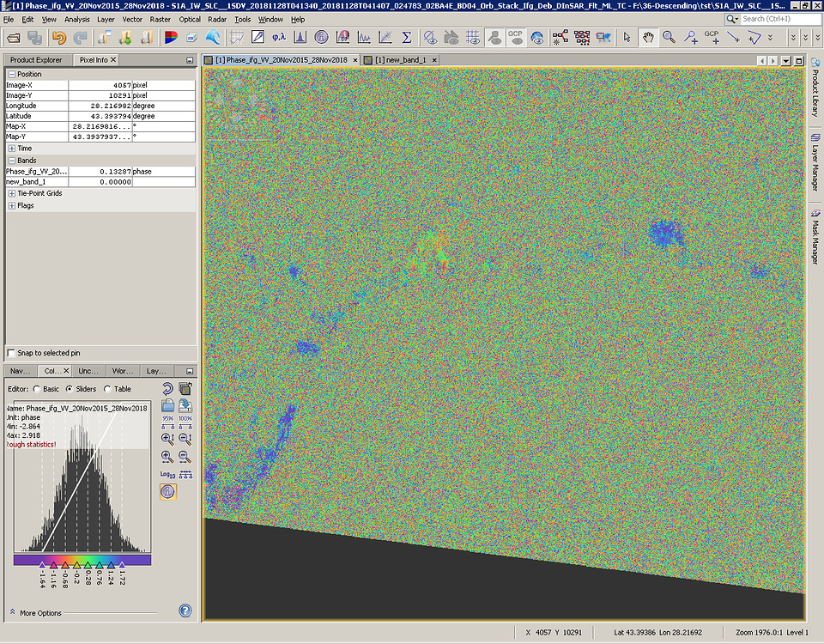
Task: Choose the Table editor radio button
Action: (x=107, y=389)
